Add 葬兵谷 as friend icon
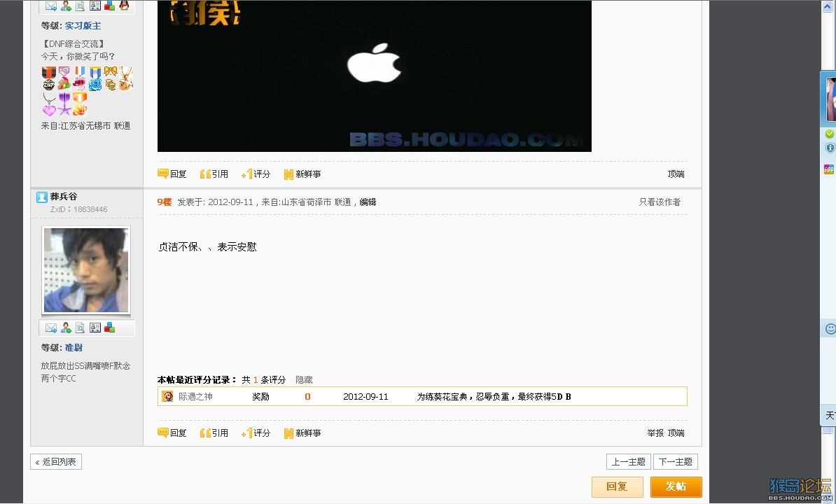836x504 pixels. point(66,328)
